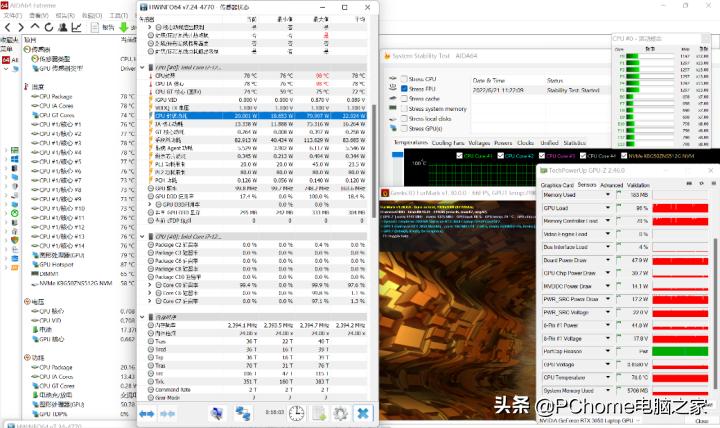Click the HWiNFO clock reset timer icon

[296, 414]
